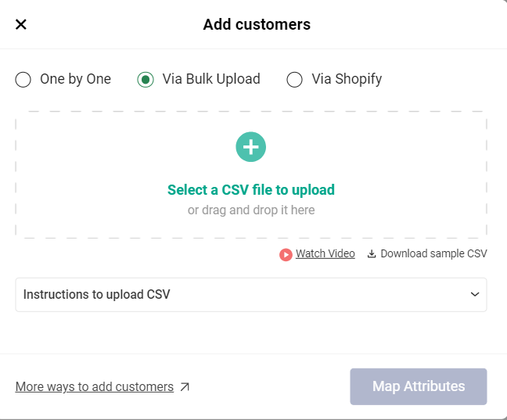The image size is (507, 420).
Task: Click the external link arrow icon
Action: click(185, 386)
